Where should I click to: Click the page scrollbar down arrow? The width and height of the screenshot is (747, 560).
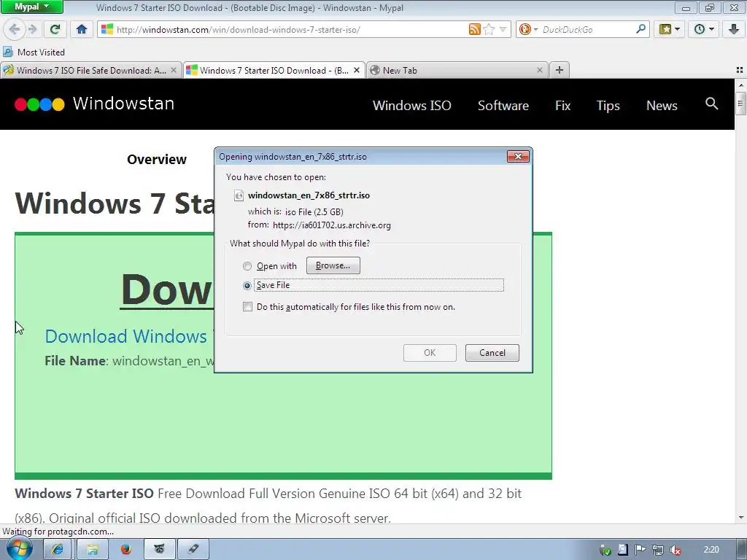click(x=740, y=517)
